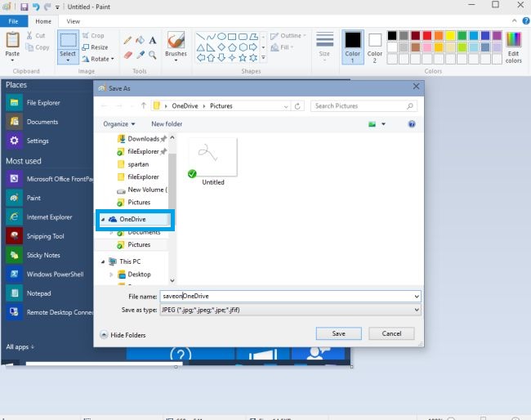Select Downloads in navigation pane

143,139
